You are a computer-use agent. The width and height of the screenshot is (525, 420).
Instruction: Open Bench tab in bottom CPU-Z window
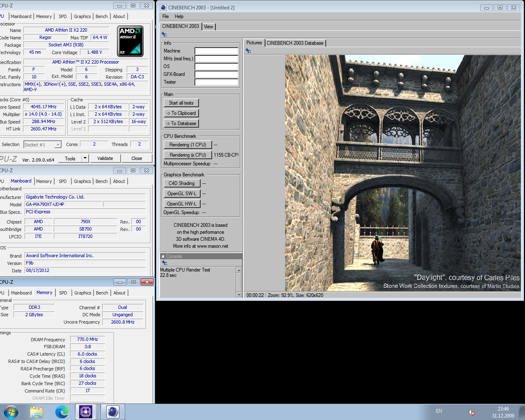coord(102,293)
